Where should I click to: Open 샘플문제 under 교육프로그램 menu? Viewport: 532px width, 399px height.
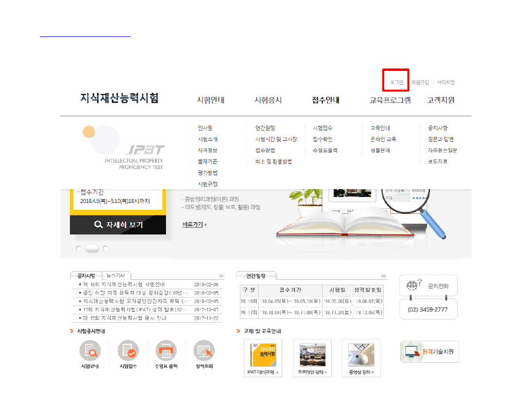click(x=380, y=150)
